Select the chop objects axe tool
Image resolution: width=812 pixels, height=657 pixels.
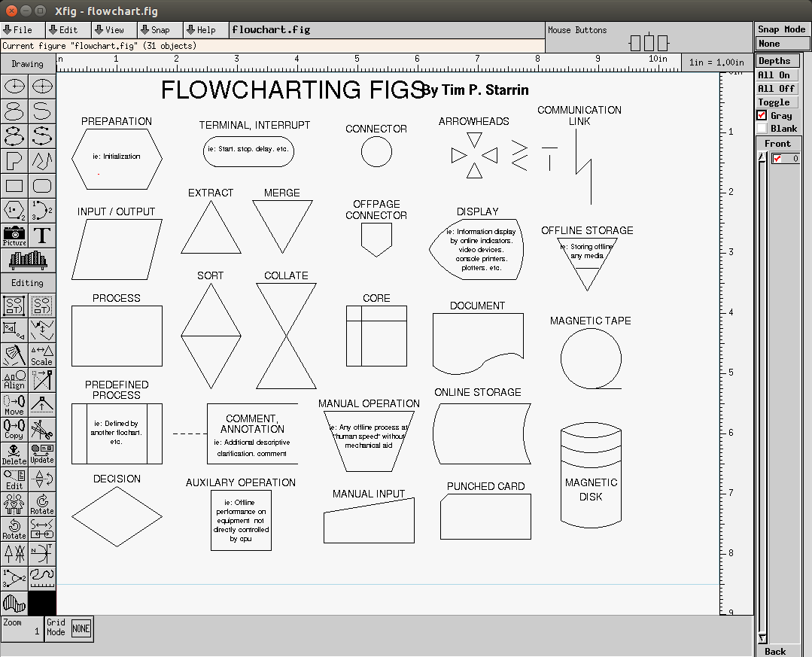coord(14,355)
